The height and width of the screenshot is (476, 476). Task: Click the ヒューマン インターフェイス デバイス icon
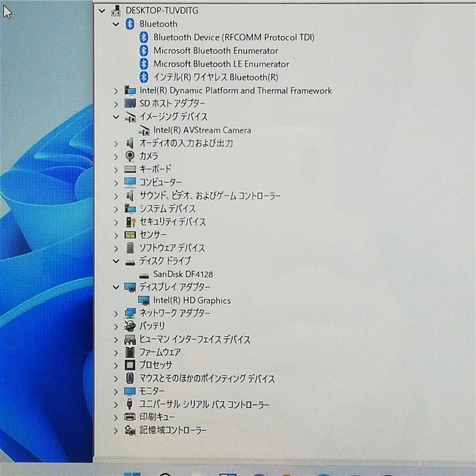pyautogui.click(x=130, y=339)
